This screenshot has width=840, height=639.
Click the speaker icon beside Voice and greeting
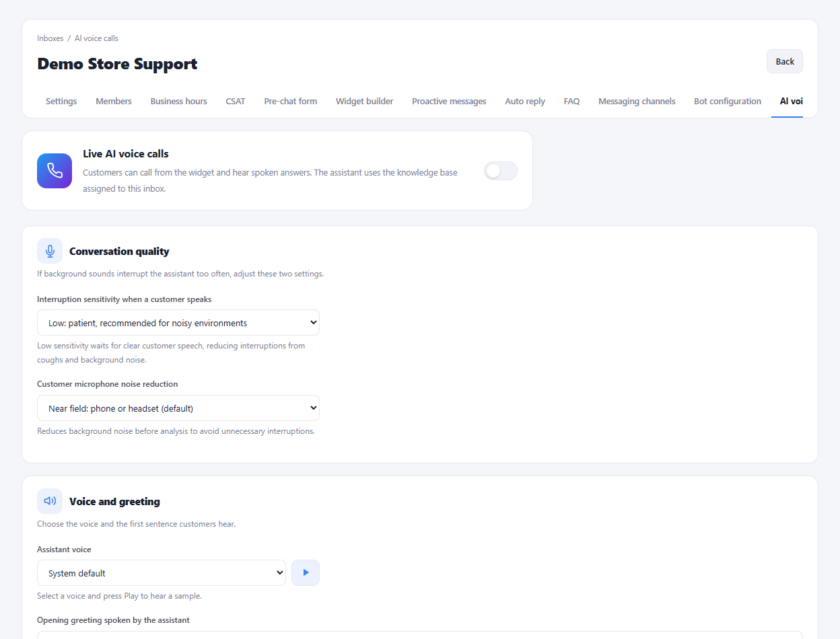[x=50, y=501]
